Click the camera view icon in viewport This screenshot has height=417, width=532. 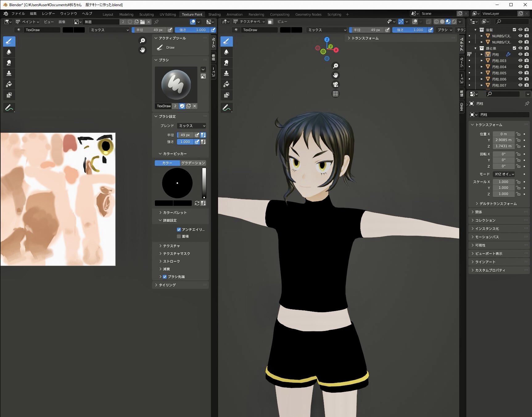coord(336,84)
